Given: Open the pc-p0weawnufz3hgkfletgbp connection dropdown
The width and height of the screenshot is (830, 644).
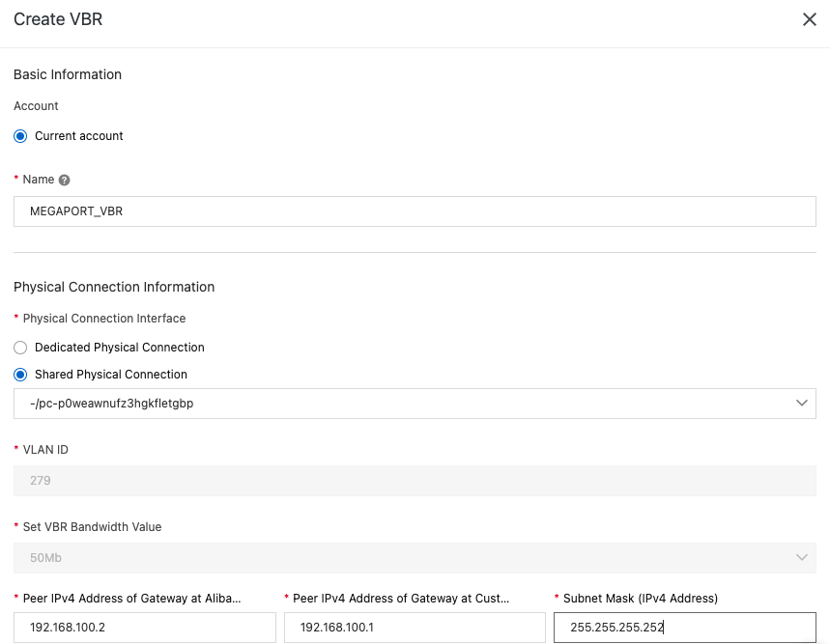Looking at the screenshot, I should click(406, 404).
